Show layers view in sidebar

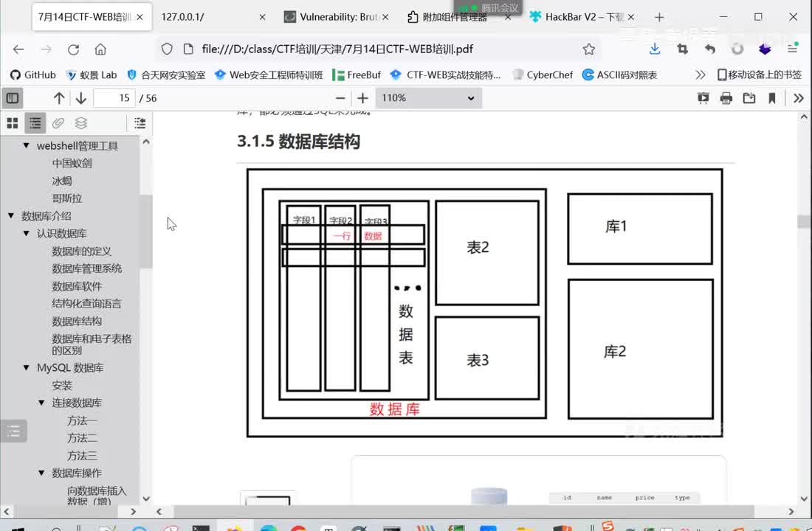pyautogui.click(x=80, y=123)
